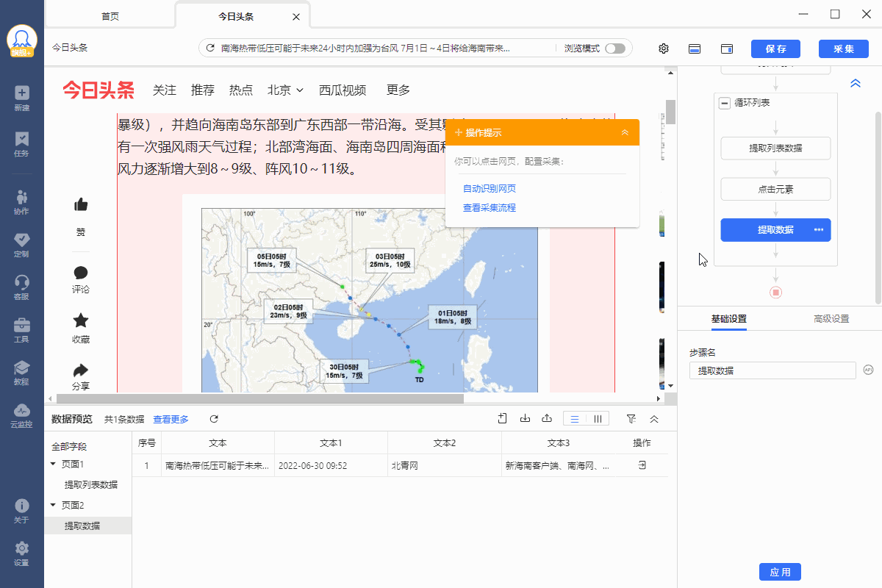Click the export (upload arrow) data icon

pos(547,418)
